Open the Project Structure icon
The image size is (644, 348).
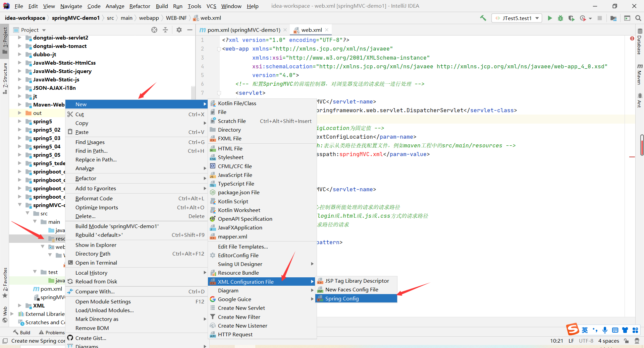click(613, 18)
